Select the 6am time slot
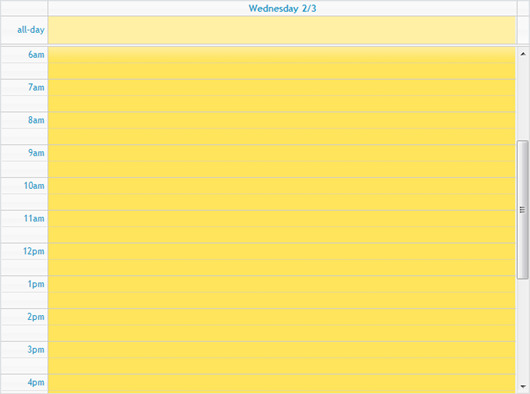 coord(282,55)
